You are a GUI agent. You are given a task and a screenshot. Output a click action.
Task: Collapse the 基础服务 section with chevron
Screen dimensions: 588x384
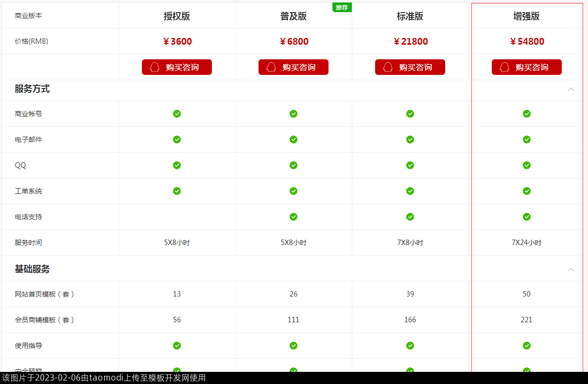571,270
